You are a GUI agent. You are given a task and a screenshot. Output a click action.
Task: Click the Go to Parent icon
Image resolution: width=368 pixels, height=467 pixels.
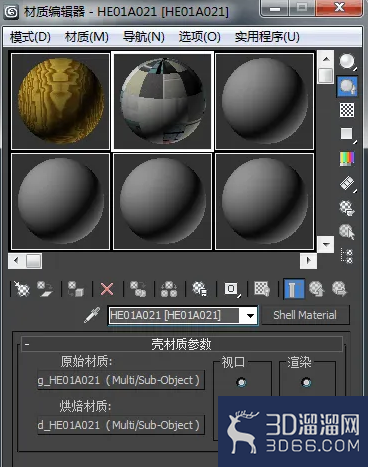click(316, 289)
